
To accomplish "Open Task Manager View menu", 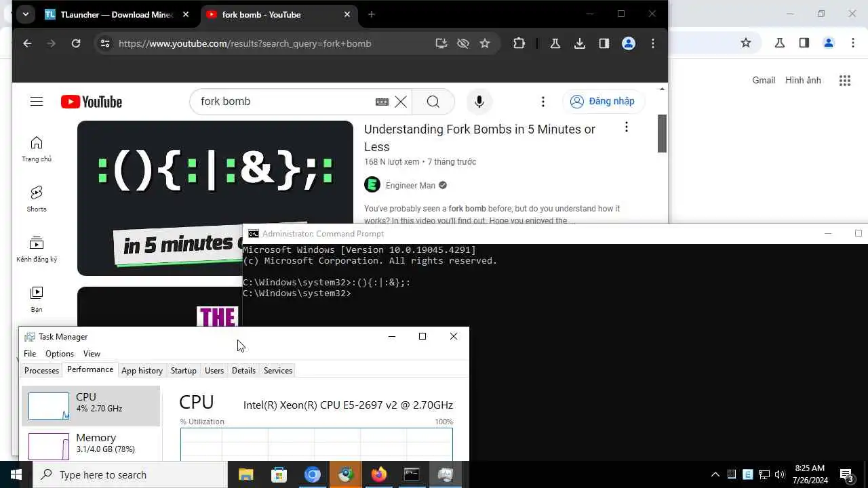I will 92,354.
